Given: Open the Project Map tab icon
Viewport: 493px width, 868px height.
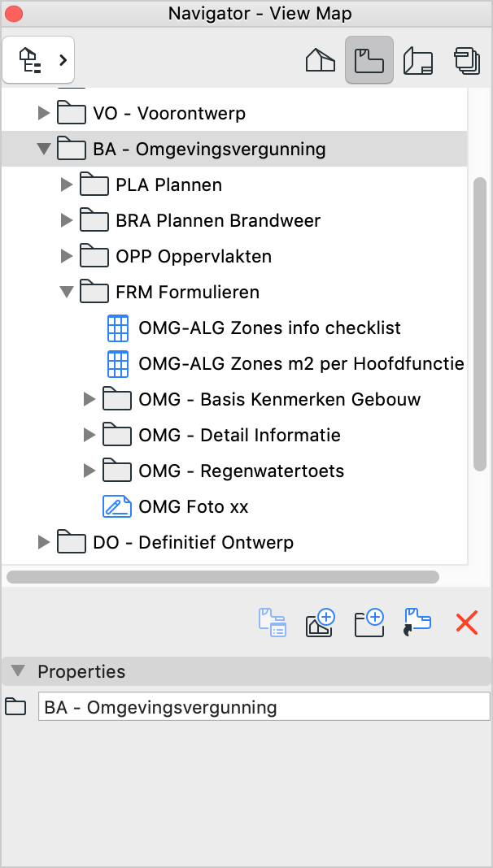Looking at the screenshot, I should click(321, 60).
